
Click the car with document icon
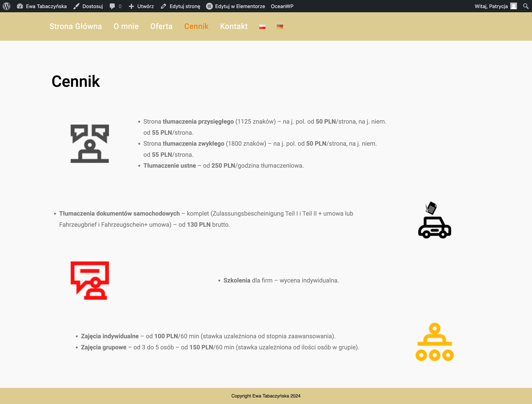(434, 220)
